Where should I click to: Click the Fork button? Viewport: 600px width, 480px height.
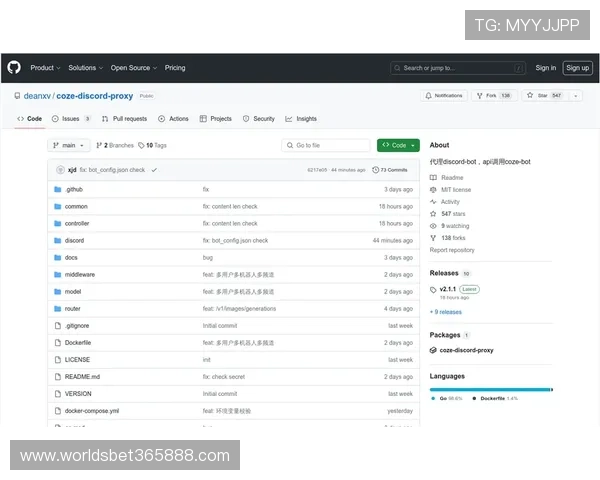click(x=494, y=96)
